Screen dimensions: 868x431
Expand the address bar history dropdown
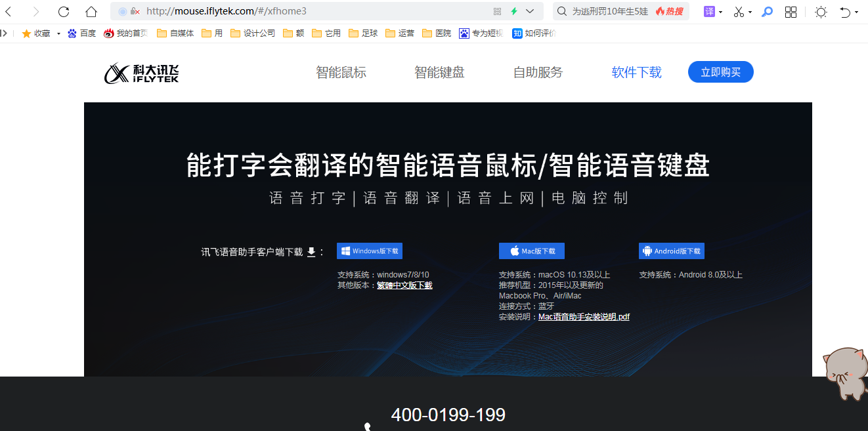click(531, 11)
